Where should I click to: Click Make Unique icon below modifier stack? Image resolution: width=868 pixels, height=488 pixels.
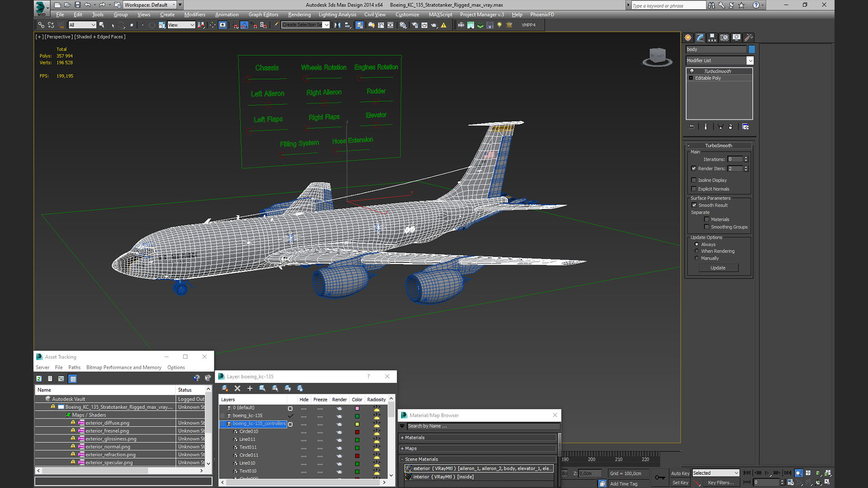click(x=720, y=127)
